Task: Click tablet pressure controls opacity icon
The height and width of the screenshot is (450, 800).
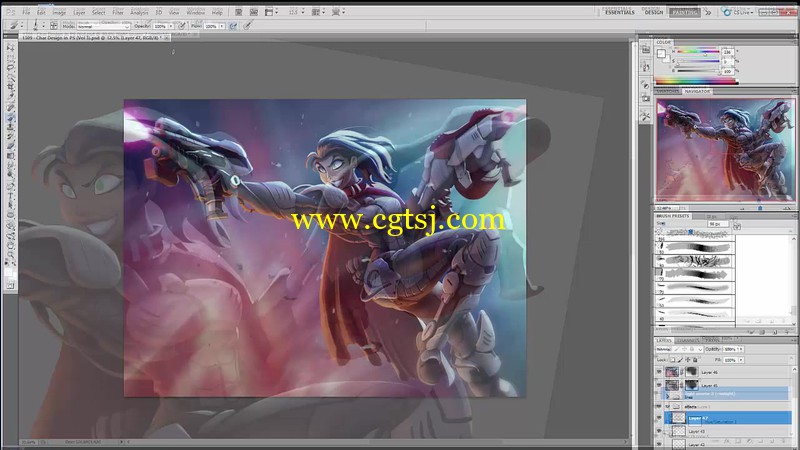Action: (x=181, y=26)
